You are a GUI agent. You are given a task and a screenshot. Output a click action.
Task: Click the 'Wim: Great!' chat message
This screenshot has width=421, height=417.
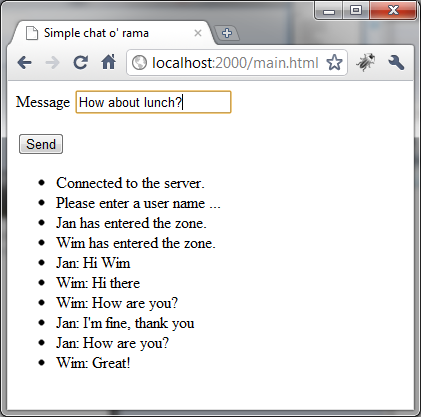click(93, 363)
